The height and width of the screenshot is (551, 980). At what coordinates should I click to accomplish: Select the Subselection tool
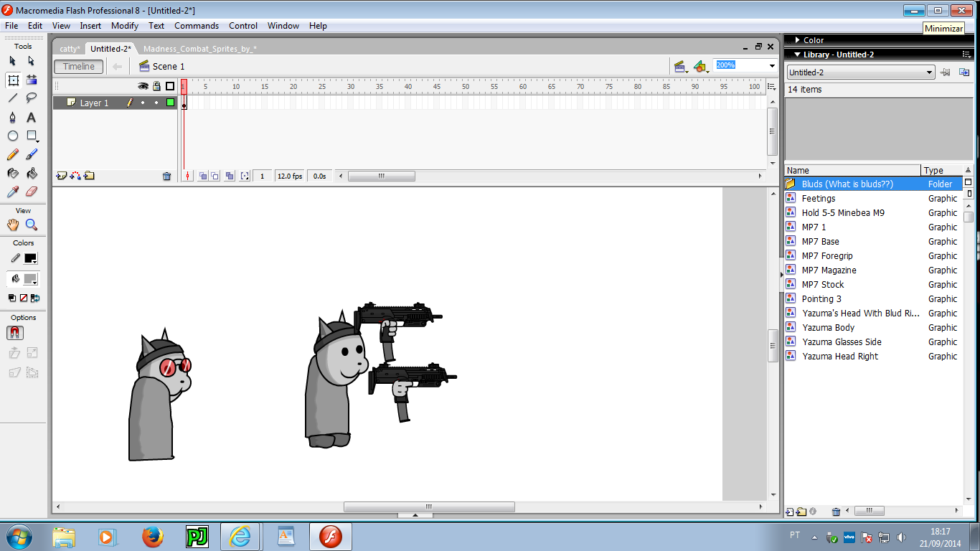(32, 61)
